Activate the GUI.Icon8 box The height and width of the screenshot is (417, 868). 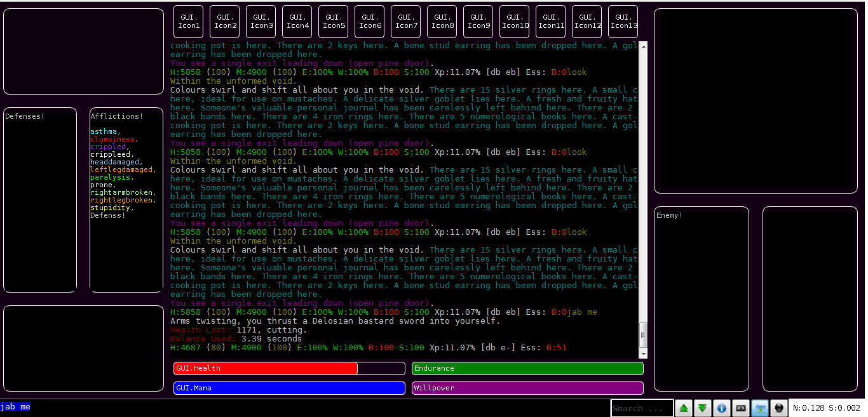[x=442, y=22]
